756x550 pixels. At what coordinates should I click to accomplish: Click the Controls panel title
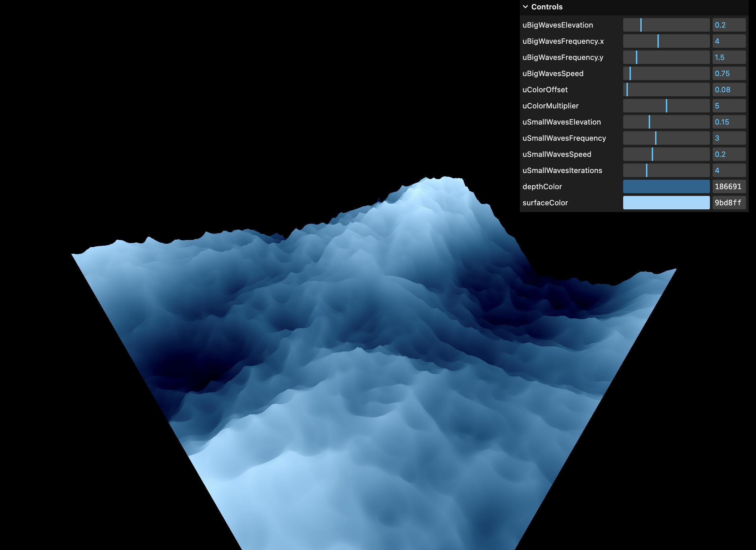click(547, 7)
